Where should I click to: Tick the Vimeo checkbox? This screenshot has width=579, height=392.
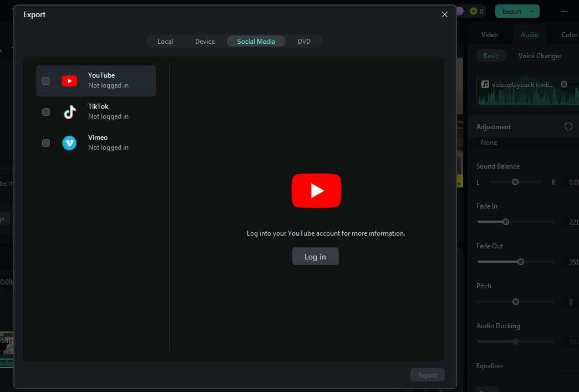point(46,143)
